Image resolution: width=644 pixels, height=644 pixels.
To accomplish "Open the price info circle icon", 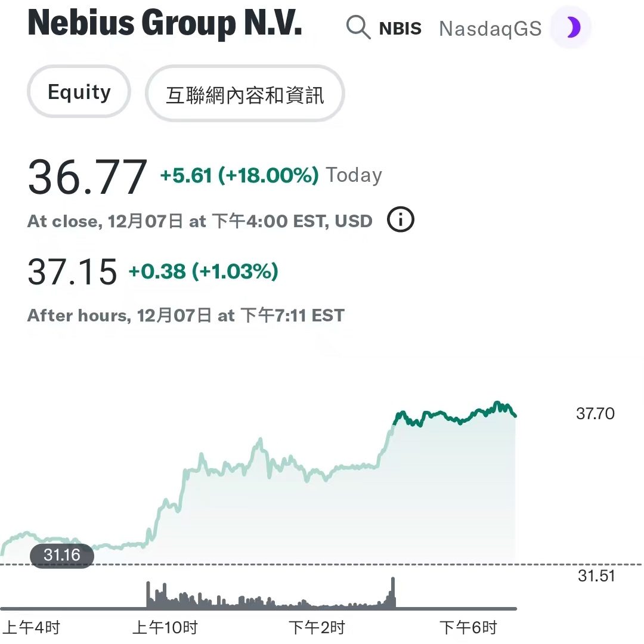I will (x=401, y=219).
